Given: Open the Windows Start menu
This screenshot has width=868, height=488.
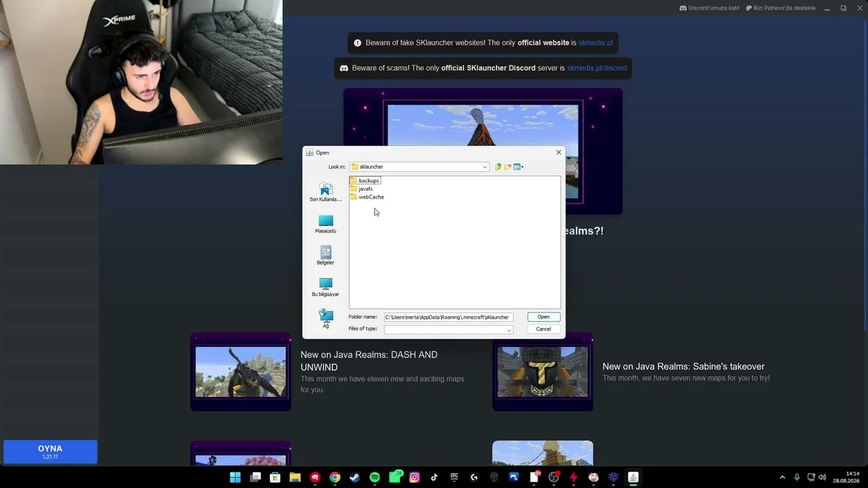Looking at the screenshot, I should pyautogui.click(x=235, y=477).
